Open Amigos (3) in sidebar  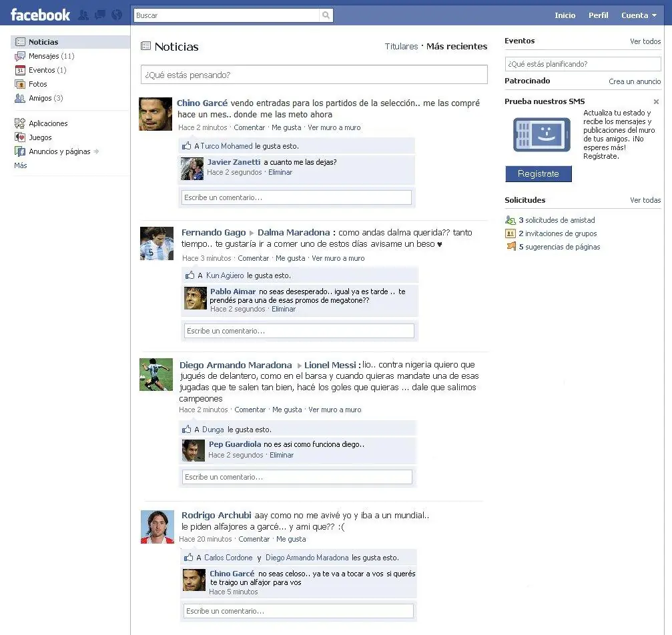[x=46, y=98]
